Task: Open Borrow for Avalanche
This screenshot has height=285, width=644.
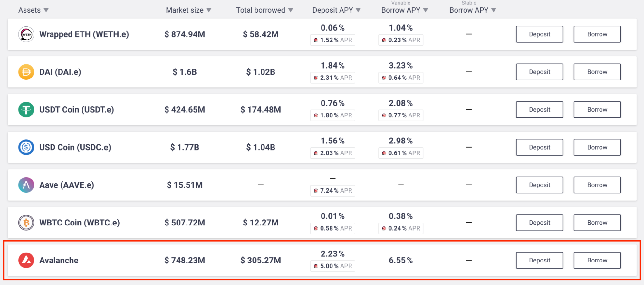Action: click(x=597, y=260)
